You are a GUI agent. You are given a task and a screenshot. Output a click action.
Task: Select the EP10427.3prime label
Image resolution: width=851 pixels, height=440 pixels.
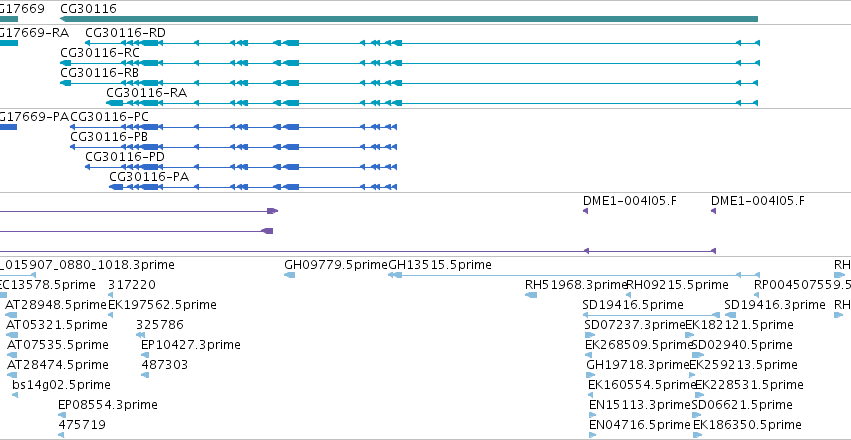point(190,345)
